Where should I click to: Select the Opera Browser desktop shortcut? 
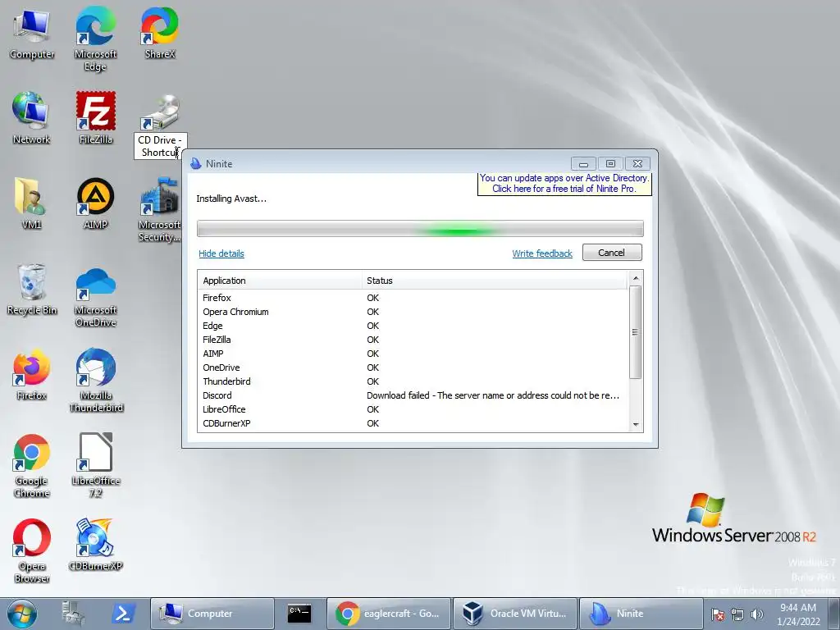pyautogui.click(x=32, y=551)
